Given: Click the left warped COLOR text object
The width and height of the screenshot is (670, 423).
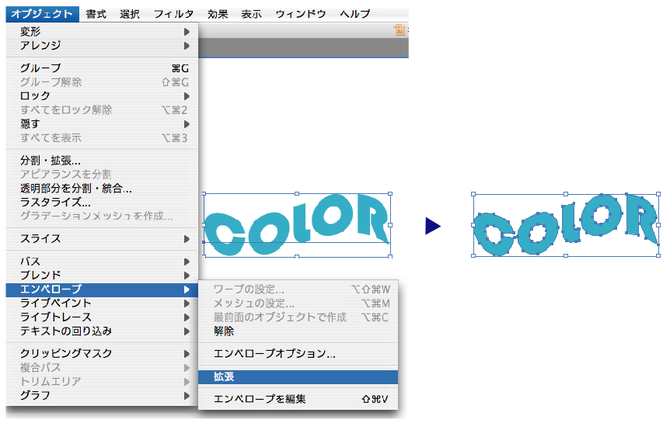Looking at the screenshot, I should pyautogui.click(x=297, y=228).
